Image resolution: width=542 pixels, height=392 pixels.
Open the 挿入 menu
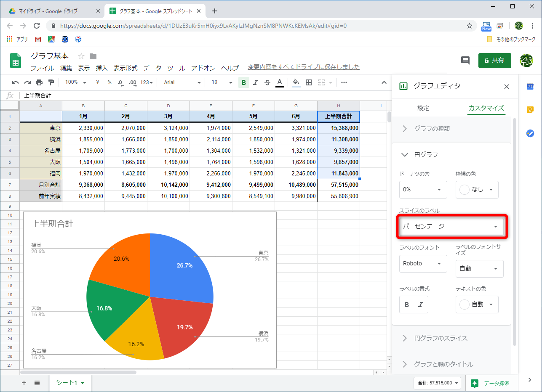[101, 68]
